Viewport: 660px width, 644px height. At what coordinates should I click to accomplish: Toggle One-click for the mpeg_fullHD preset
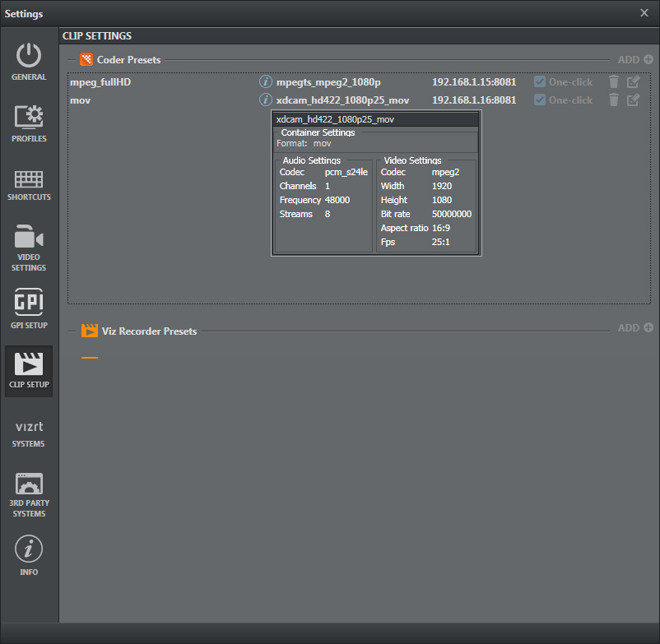pyautogui.click(x=540, y=82)
